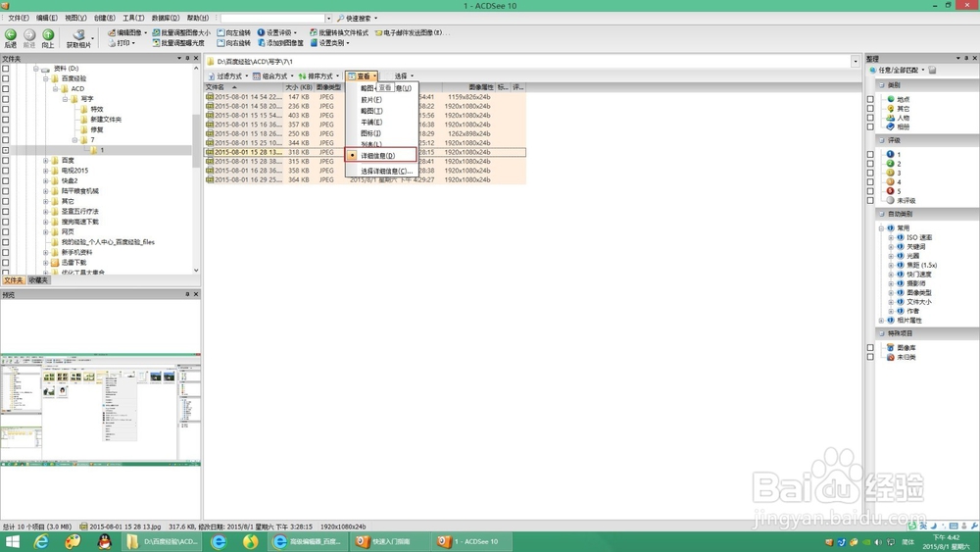
Task: Open the 过滤方式 (filter by) dropdown
Action: [x=228, y=76]
